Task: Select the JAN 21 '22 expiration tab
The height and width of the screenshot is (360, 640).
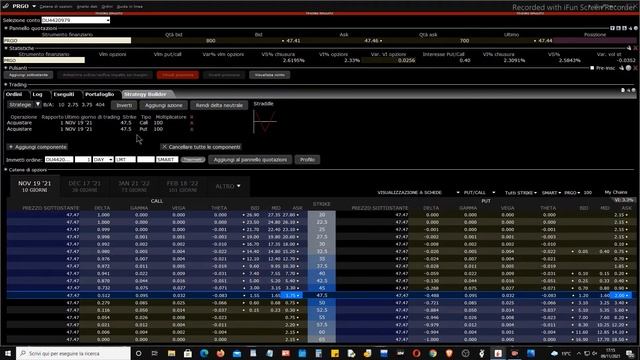Action: coord(134,186)
